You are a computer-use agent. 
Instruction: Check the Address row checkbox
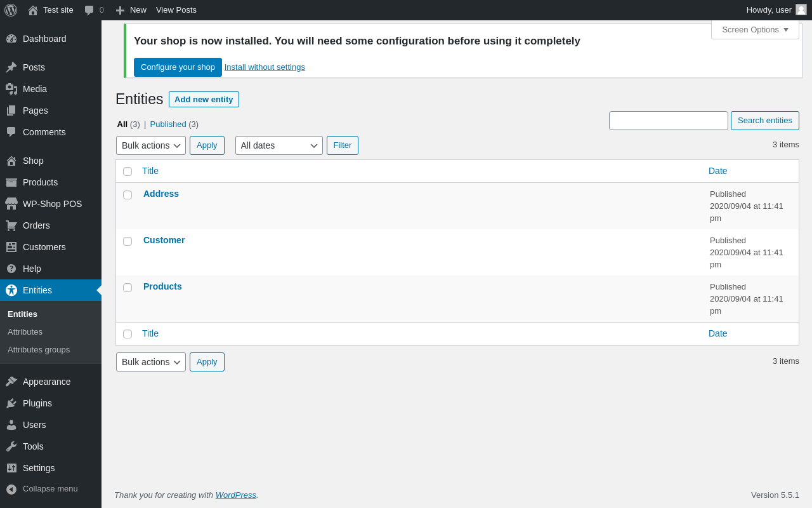(x=128, y=195)
